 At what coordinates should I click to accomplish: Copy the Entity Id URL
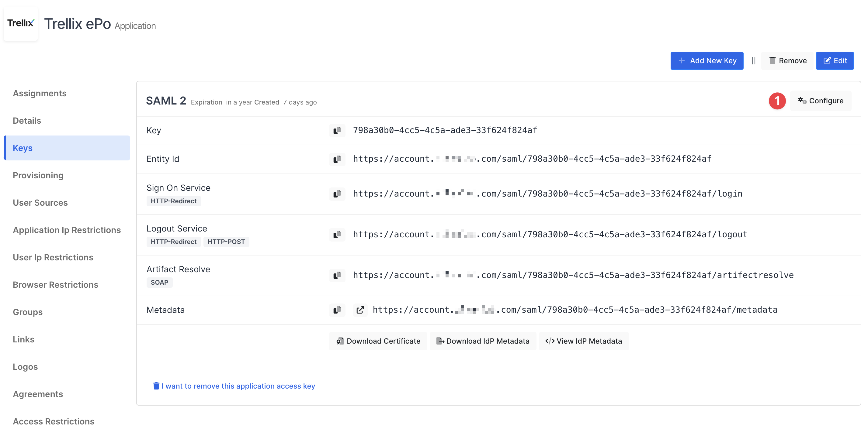(337, 159)
